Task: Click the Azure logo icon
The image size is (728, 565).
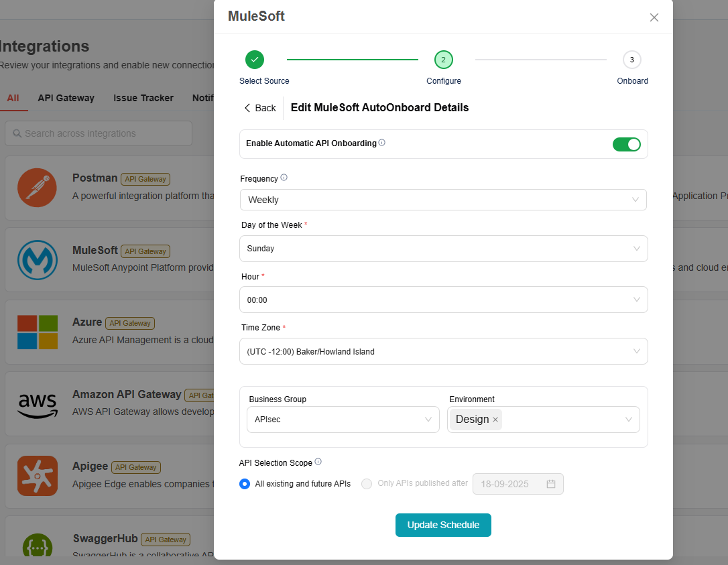Action: click(x=38, y=332)
